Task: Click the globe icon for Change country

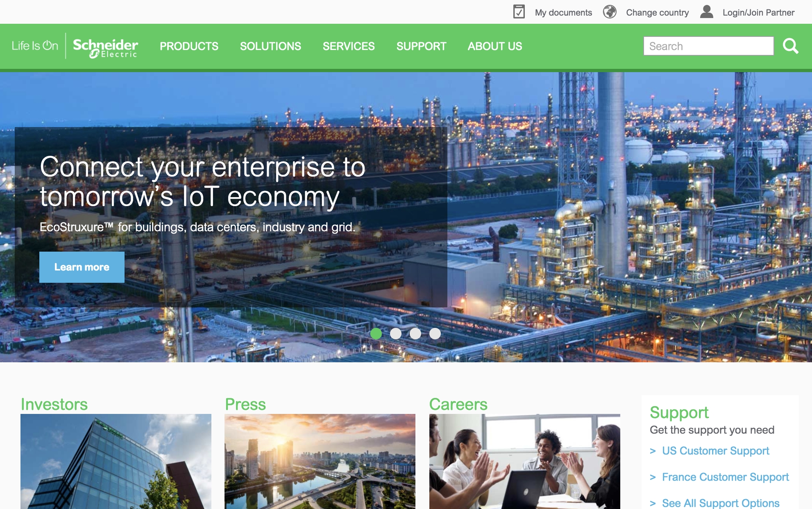Action: tap(610, 12)
